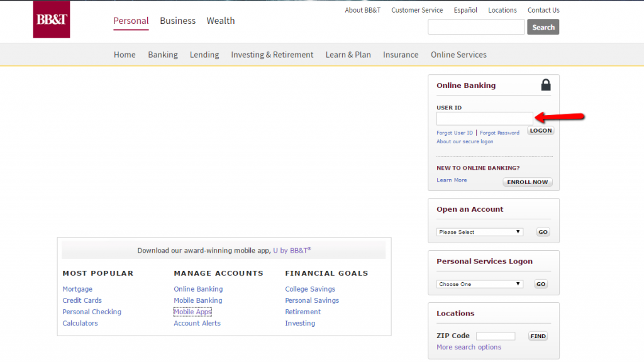Open the Account Alerts link
644x362 pixels.
pyautogui.click(x=197, y=324)
